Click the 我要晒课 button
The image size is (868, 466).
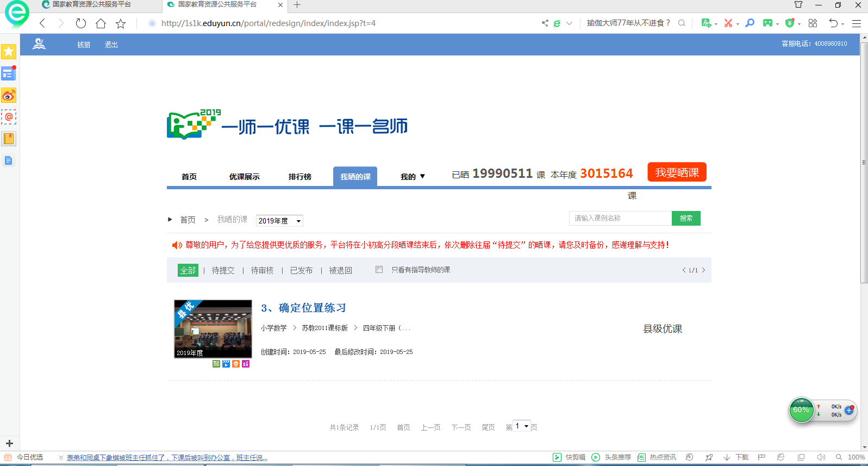click(x=677, y=172)
